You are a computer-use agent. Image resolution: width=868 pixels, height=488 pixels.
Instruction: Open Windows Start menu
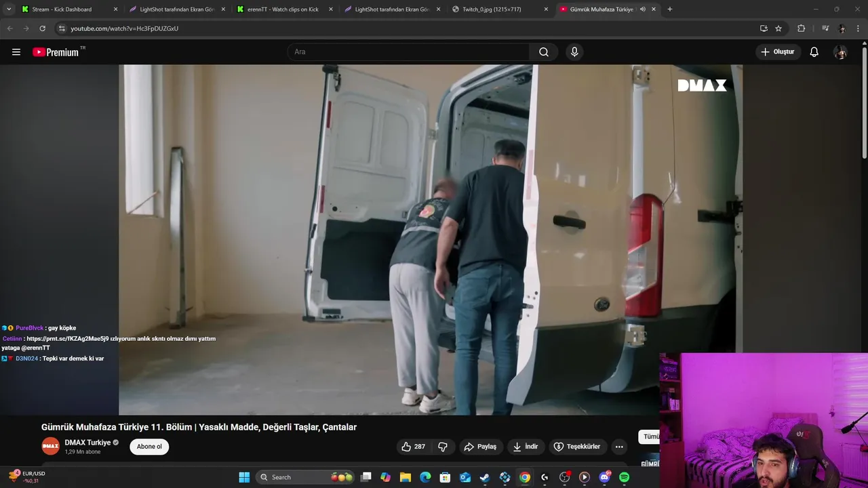click(x=244, y=477)
